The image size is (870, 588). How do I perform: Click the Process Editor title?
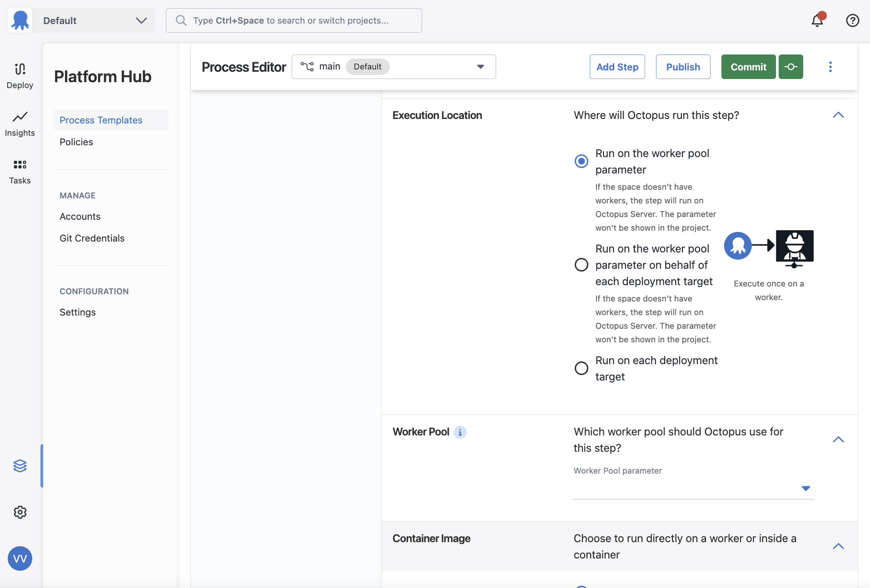click(x=244, y=67)
